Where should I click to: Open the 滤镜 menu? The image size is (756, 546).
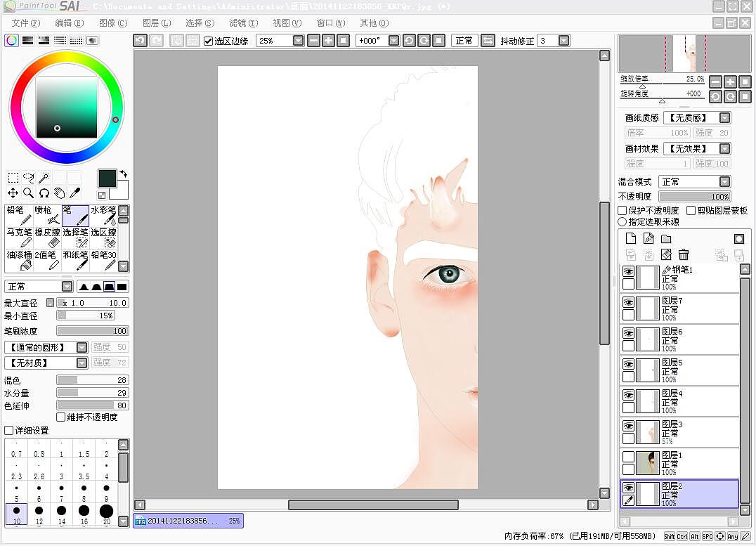(x=244, y=22)
